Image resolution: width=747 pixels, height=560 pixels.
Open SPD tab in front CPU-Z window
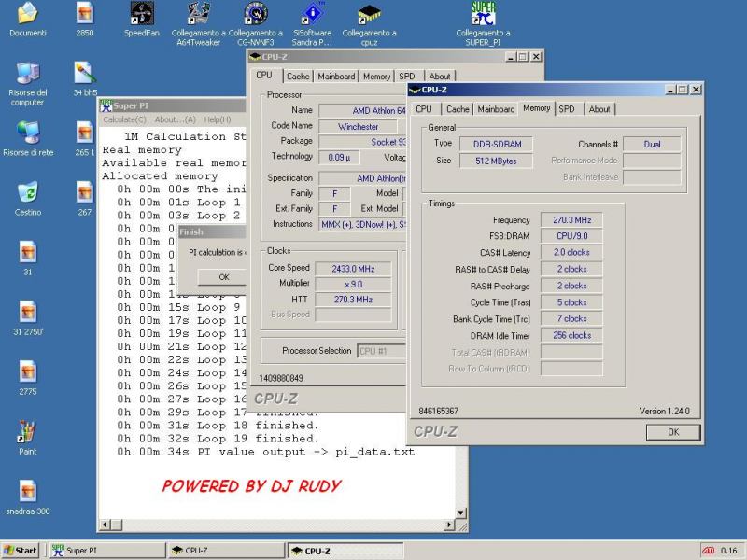click(x=567, y=109)
